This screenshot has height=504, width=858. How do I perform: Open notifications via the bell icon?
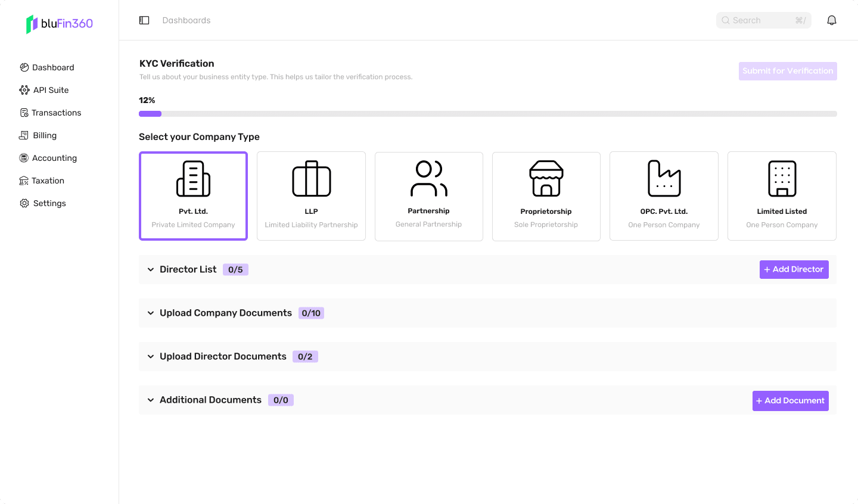point(832,20)
